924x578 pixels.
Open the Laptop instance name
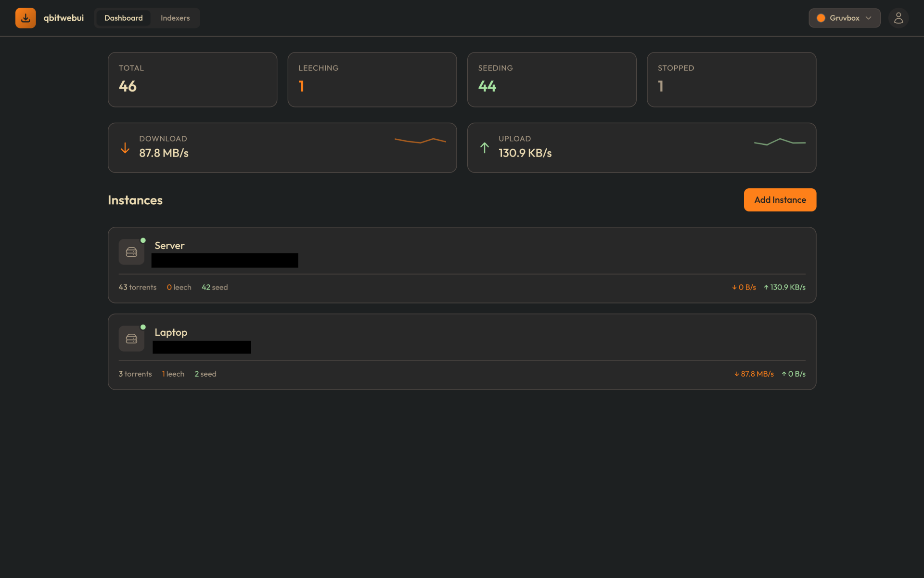171,332
